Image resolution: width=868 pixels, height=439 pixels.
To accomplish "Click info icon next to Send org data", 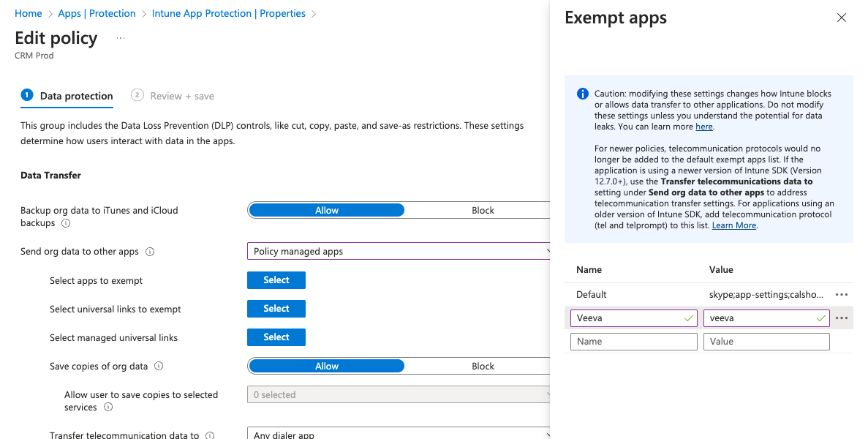I will click(x=150, y=252).
